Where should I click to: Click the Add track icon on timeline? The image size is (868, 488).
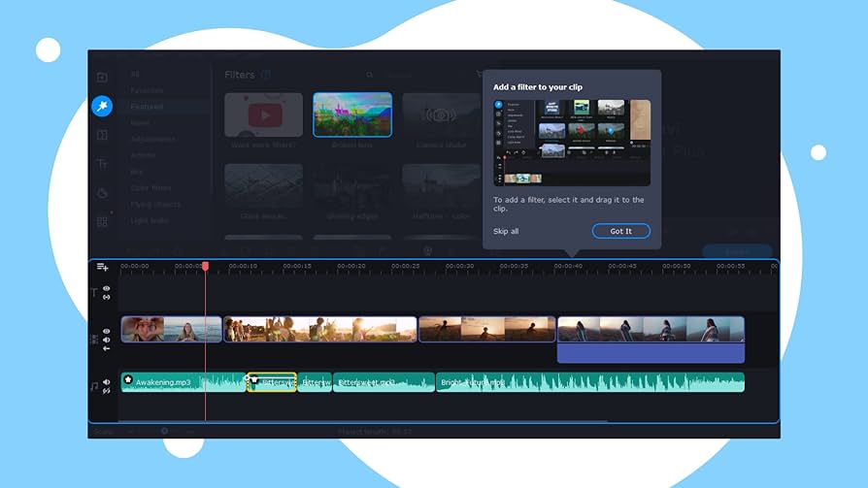point(103,267)
